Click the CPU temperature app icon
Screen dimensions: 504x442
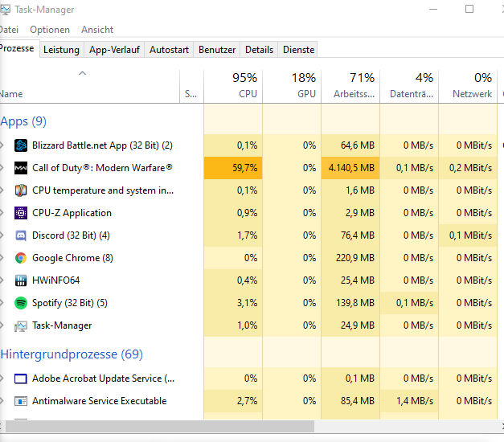21,190
